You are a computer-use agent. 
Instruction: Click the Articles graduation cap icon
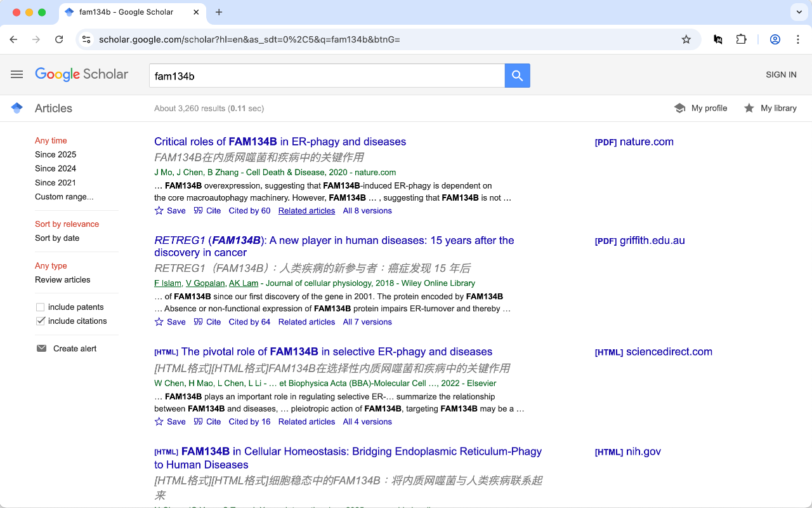[17, 108]
